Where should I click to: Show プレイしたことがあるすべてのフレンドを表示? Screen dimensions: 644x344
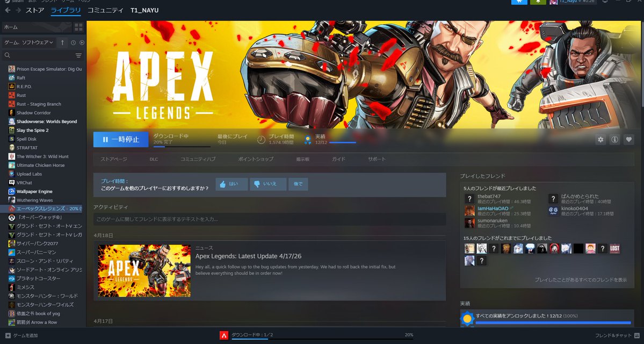coord(581,279)
